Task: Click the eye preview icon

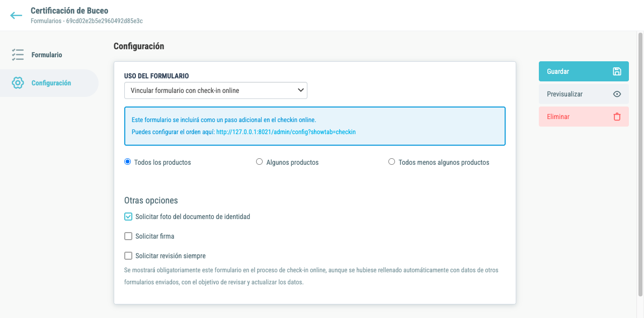Action: [617, 94]
